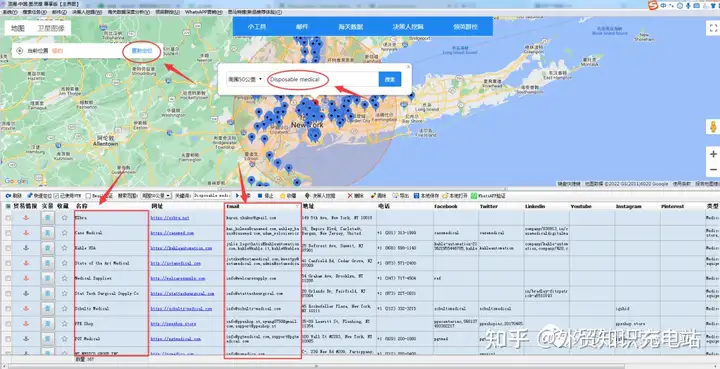Open the radius dropdown in the map search popup

coord(245,79)
